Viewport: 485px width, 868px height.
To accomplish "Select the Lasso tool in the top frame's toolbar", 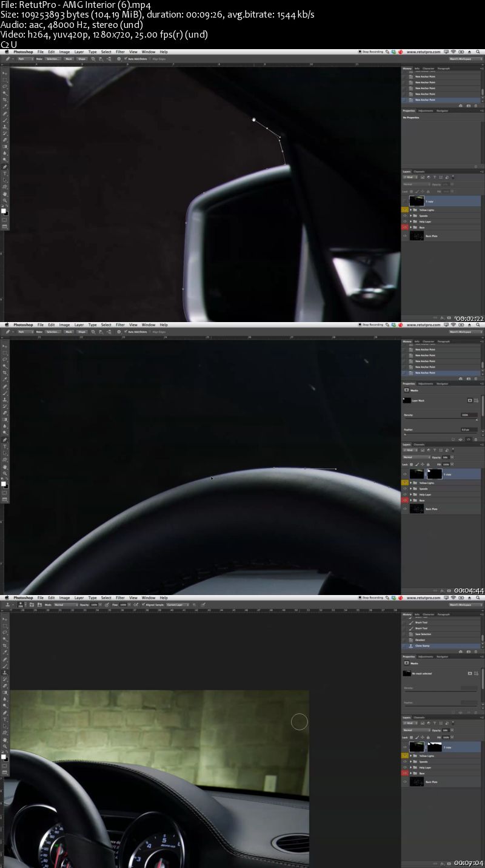I will [x=5, y=87].
